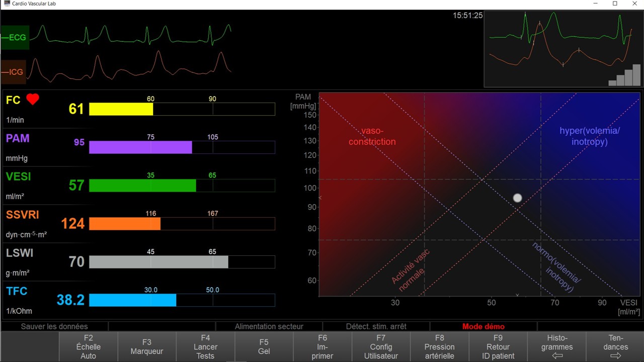Toggle the Détect. stim. arrêt status
This screenshot has width=644, height=362.
click(x=376, y=326)
